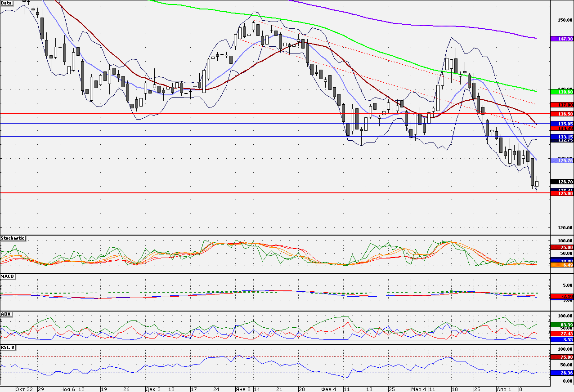Screen dimensions: 574x392
Task: Select the blue 3.55 ADX value tag
Action: [562, 340]
